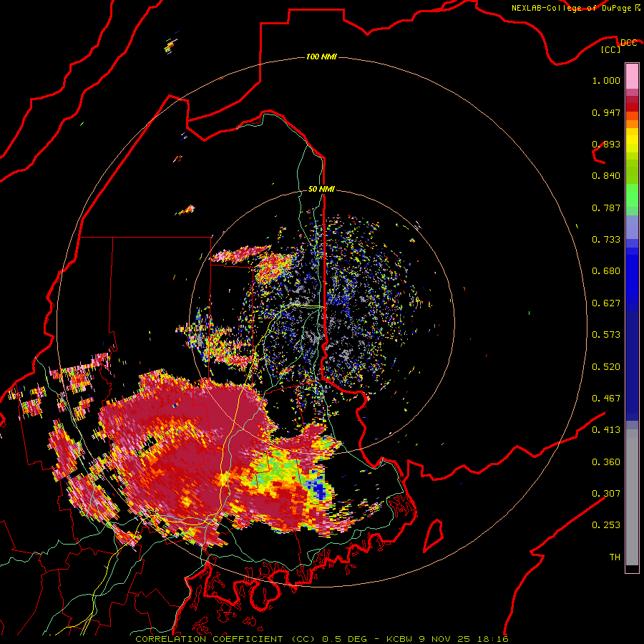Click the 0.787 legend value
The width and height of the screenshot is (644, 644).
606,208
